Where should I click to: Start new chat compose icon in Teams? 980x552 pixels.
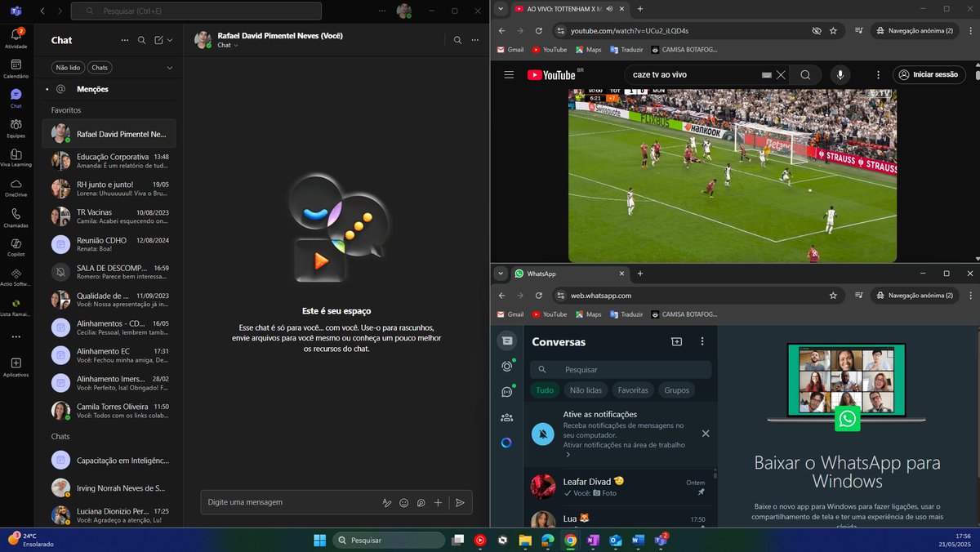point(159,40)
